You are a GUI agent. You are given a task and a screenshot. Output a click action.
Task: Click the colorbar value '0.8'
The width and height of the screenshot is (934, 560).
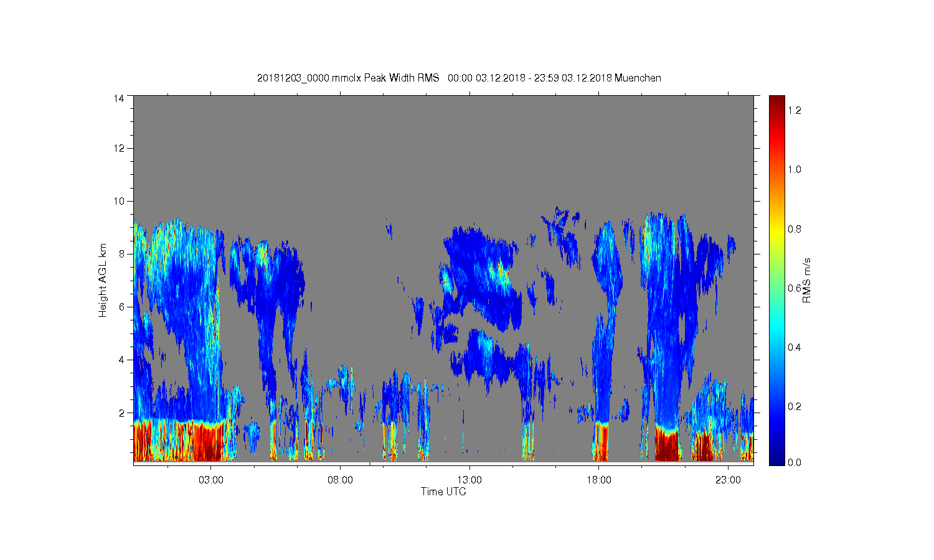pos(795,229)
